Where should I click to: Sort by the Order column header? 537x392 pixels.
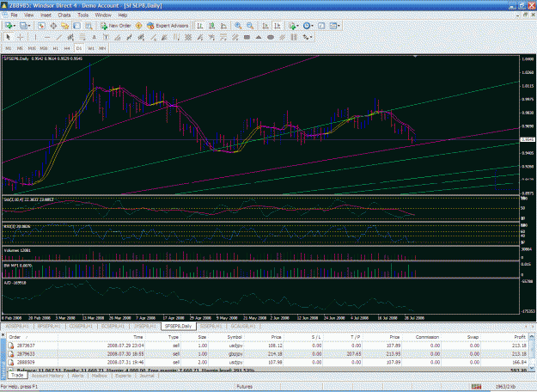tap(33, 337)
